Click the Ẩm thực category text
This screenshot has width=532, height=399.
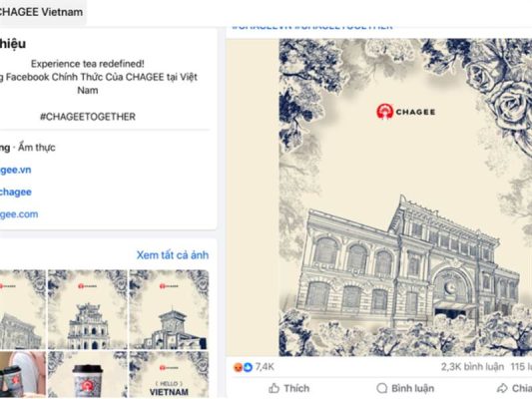37,148
